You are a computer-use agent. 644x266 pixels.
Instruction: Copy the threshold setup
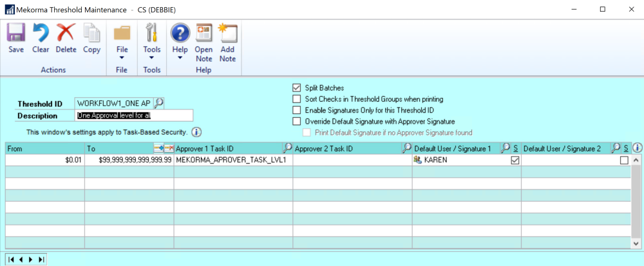tap(91, 38)
